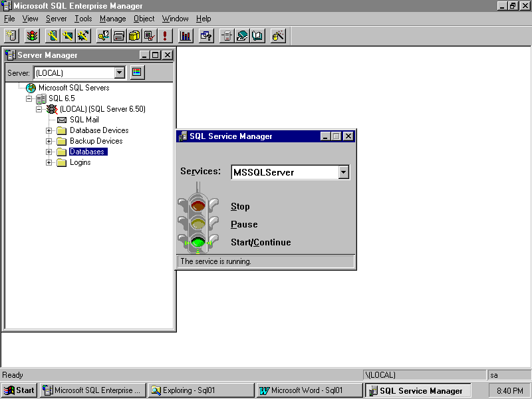The image size is (532, 399).
Task: Click the green Start/Continue light
Action: click(198, 241)
